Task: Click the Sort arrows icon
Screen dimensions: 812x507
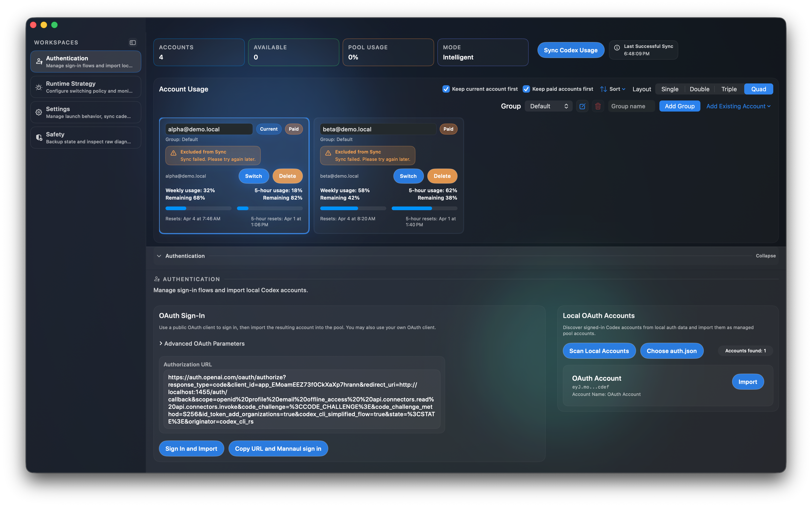Action: [603, 89]
